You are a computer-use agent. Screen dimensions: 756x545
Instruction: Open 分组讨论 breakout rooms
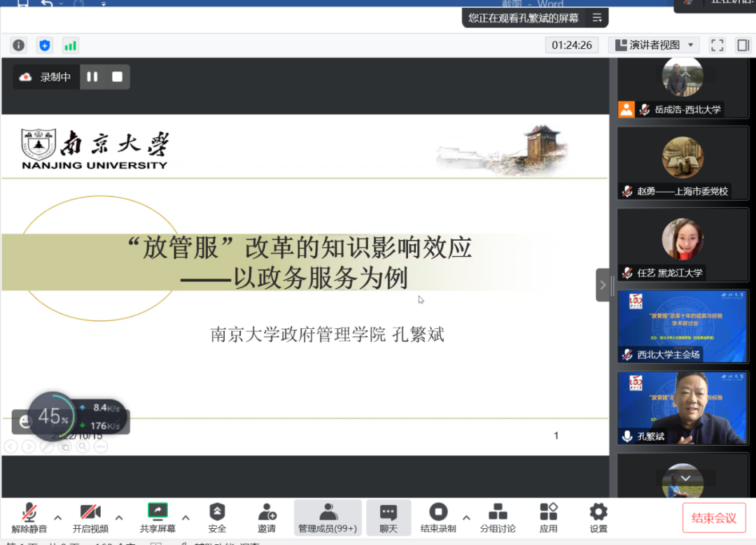498,518
